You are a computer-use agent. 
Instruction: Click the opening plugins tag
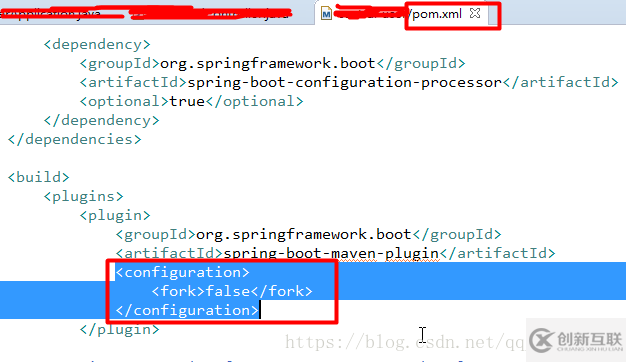pyautogui.click(x=83, y=196)
